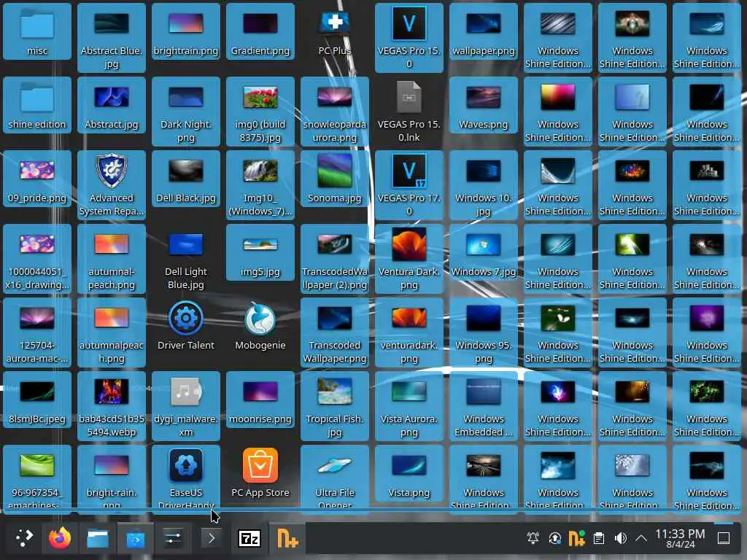Open 7z taskbar application

click(x=249, y=539)
